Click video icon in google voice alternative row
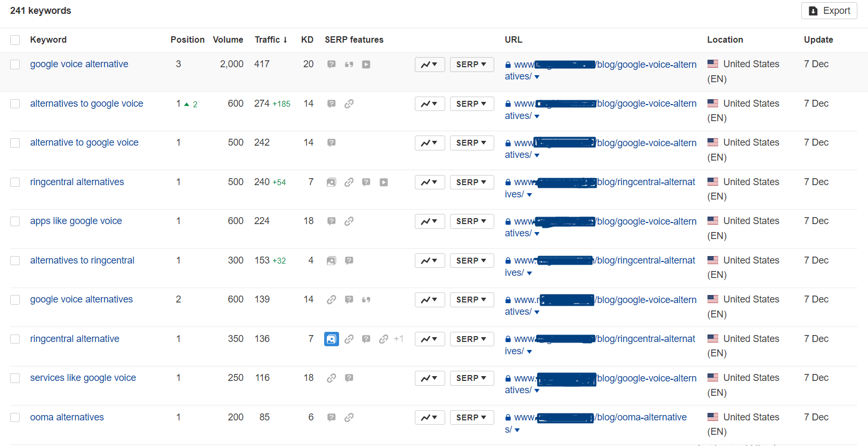This screenshot has height=446, width=868. coord(366,65)
